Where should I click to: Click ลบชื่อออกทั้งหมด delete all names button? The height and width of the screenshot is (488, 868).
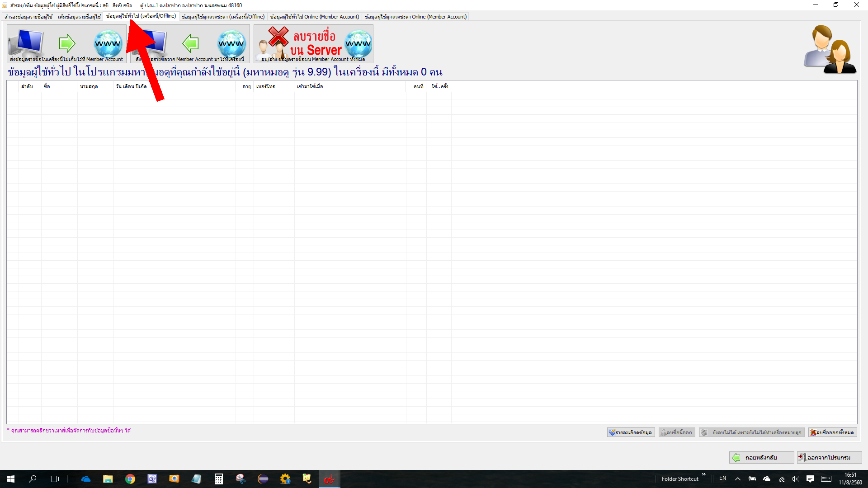click(x=832, y=432)
